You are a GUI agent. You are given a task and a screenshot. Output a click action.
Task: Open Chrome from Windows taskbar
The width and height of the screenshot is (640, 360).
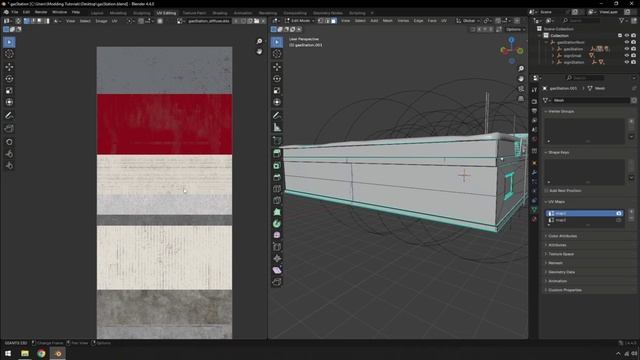(x=41, y=353)
